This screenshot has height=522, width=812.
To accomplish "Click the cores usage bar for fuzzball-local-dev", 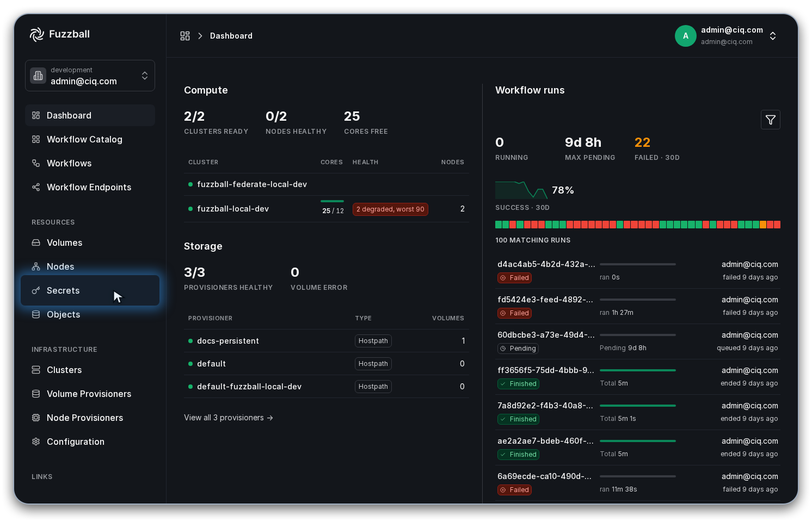I will (x=332, y=201).
